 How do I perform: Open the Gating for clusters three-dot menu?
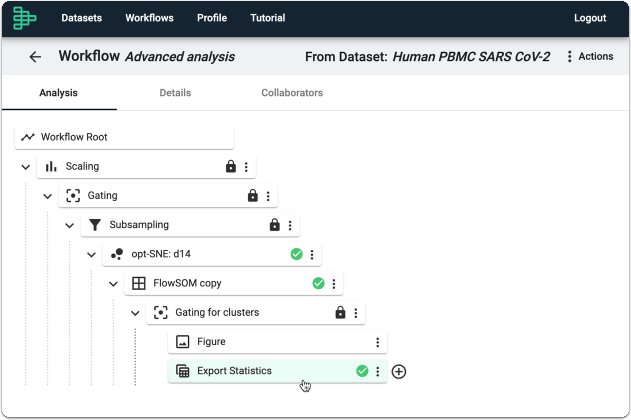tap(356, 313)
